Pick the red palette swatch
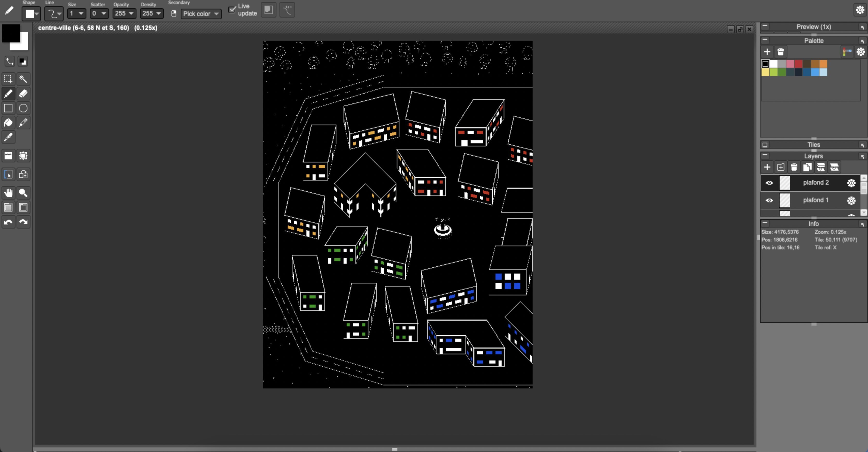The image size is (868, 452). 798,64
